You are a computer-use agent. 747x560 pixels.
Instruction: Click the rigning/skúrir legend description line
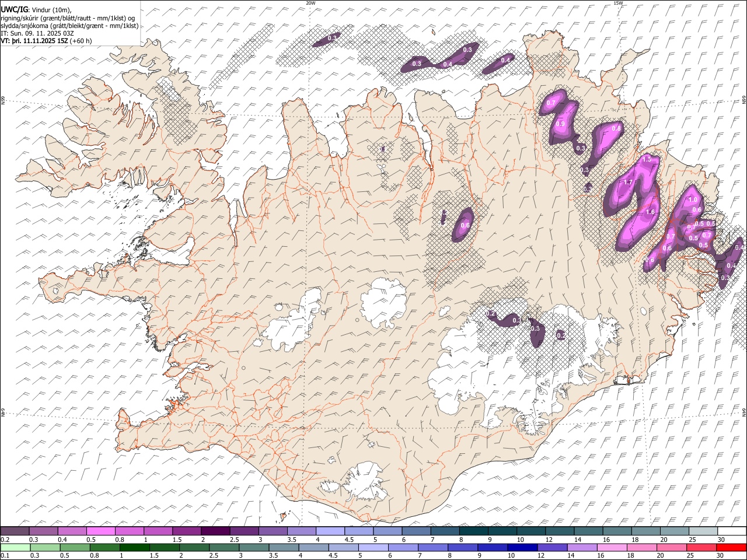(68, 18)
